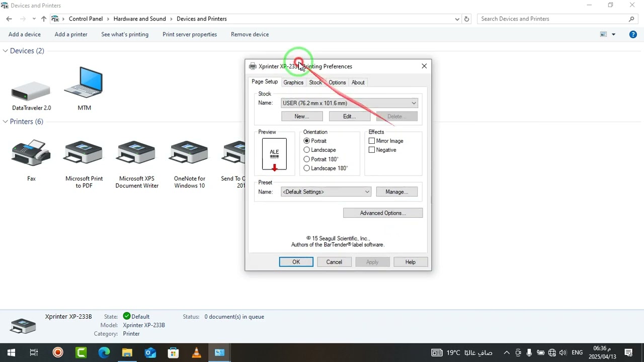644x362 pixels.
Task: Open the Preset Name dropdown
Action: pos(326,192)
